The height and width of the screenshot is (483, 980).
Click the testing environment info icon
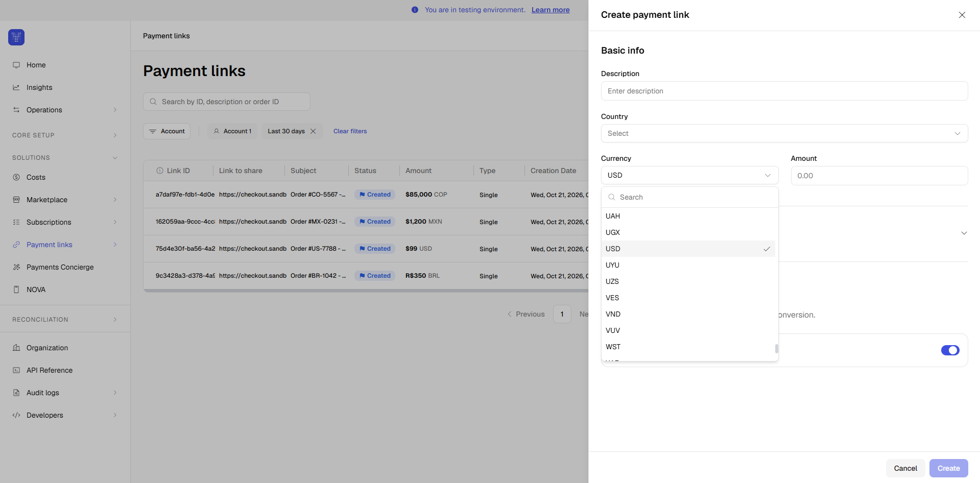click(x=415, y=10)
